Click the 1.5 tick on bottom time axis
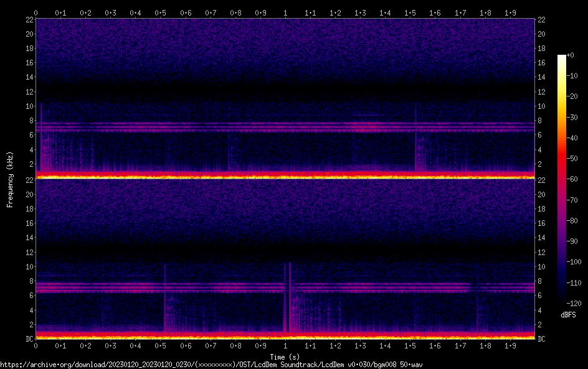 (410, 345)
